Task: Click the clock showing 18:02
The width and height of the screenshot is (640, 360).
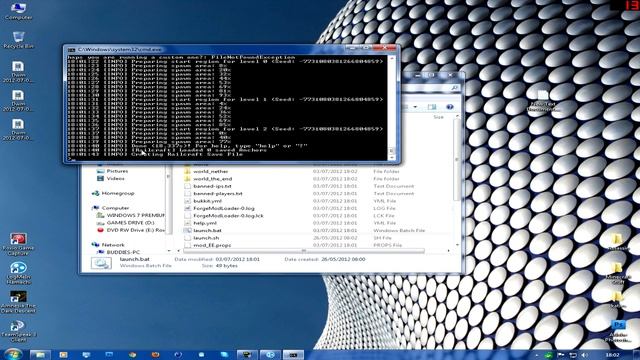Action: 612,355
